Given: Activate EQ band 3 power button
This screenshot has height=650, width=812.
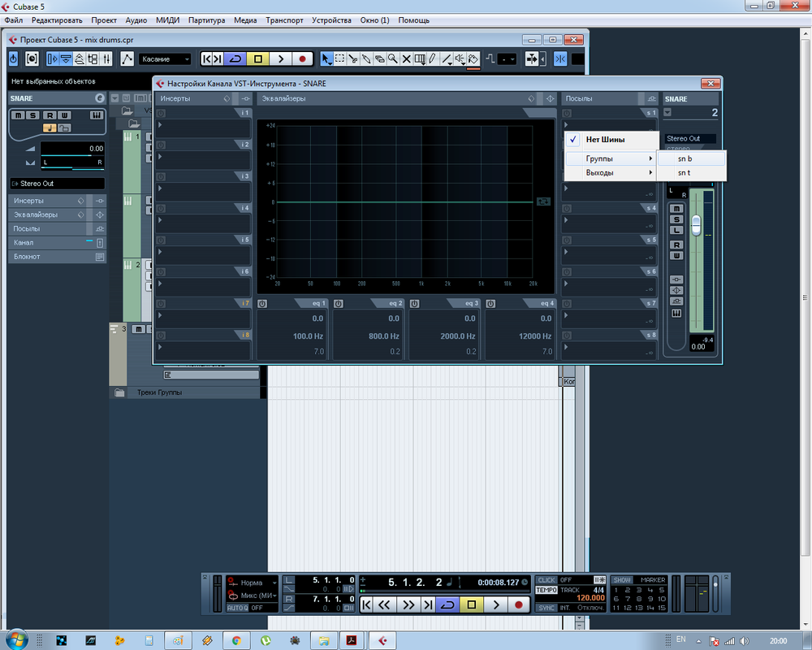Looking at the screenshot, I should click(x=414, y=304).
